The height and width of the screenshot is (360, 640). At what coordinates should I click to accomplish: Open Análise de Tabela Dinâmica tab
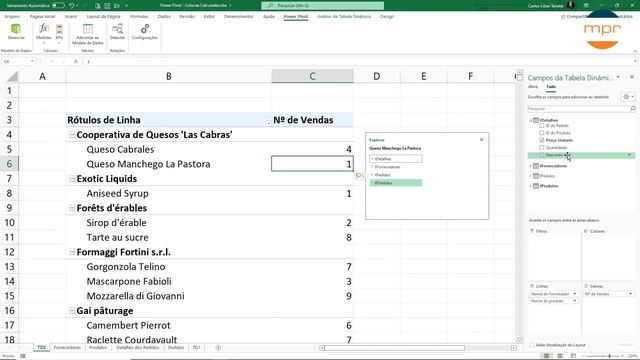click(344, 16)
